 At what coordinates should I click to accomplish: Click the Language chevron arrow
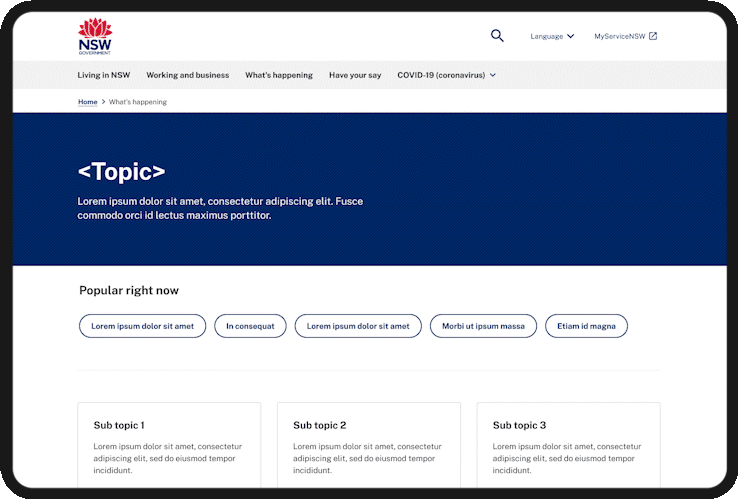[x=570, y=36]
